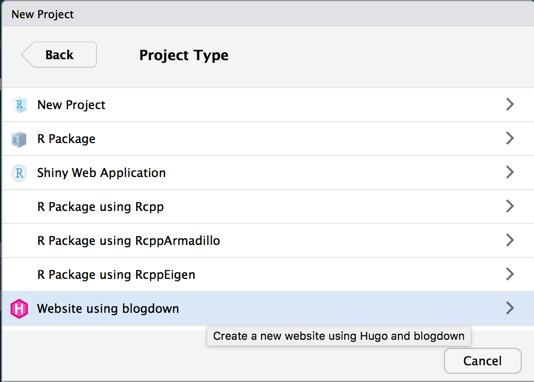Open the chevron for R Package using Rcpp
The height and width of the screenshot is (382, 534).
[x=509, y=206]
